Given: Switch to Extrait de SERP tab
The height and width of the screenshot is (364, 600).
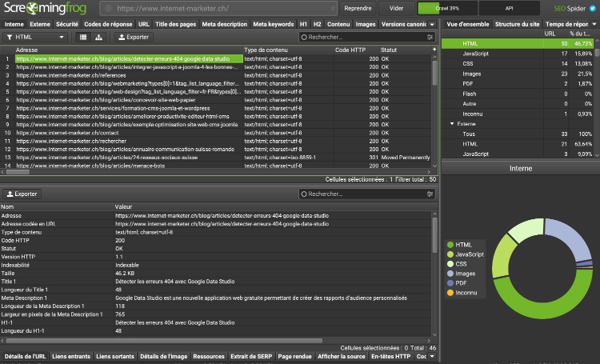Looking at the screenshot, I should (251, 356).
